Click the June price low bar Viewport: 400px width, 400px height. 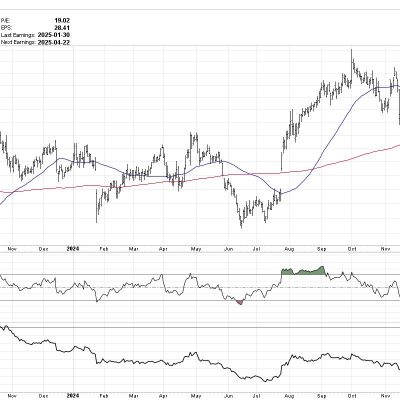241,221
